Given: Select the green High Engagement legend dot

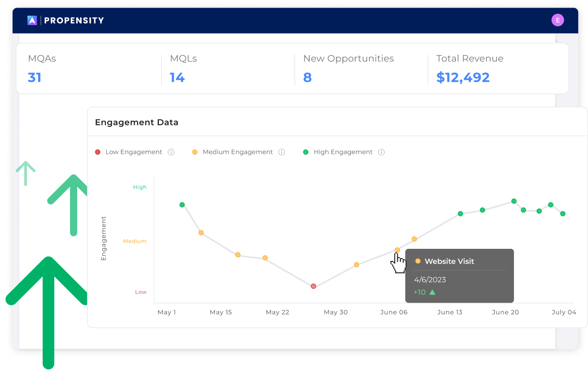Looking at the screenshot, I should pos(306,152).
